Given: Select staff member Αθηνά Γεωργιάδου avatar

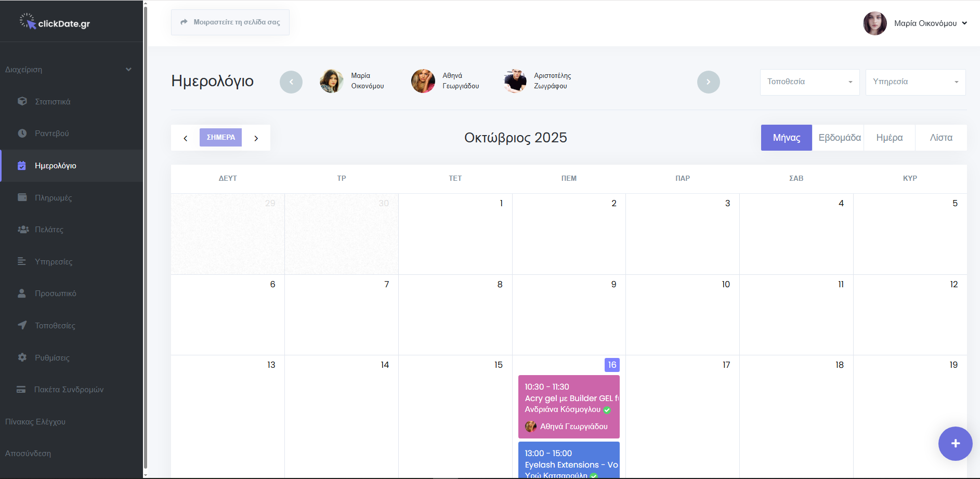Looking at the screenshot, I should point(423,82).
